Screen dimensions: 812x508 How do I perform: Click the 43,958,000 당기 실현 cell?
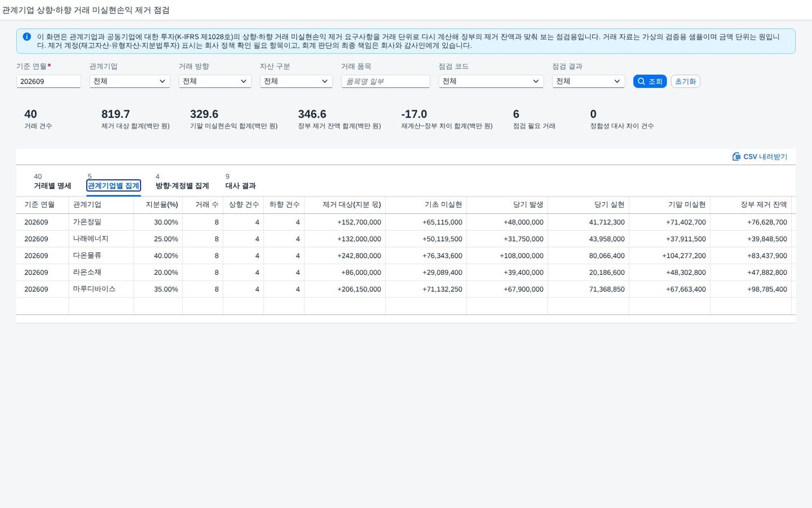[588, 239]
